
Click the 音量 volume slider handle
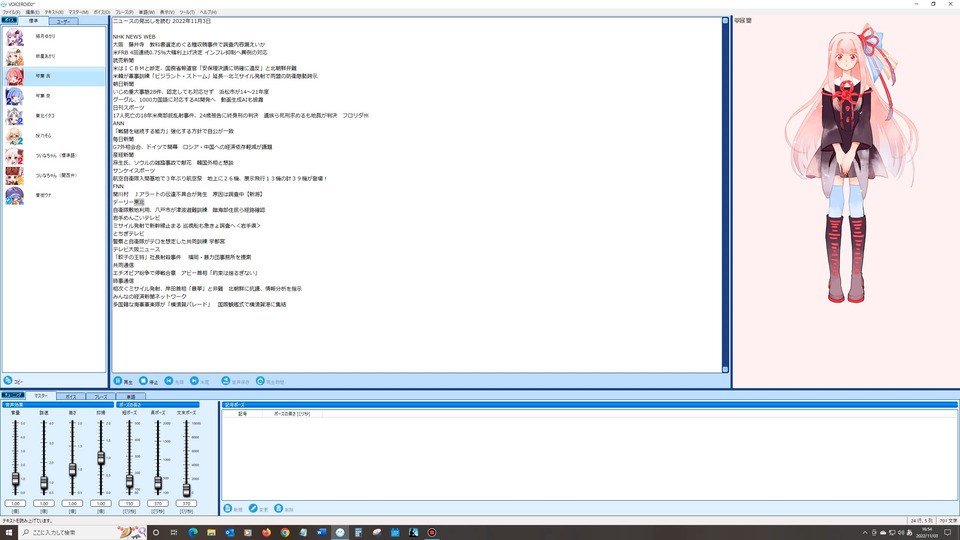tap(15, 479)
